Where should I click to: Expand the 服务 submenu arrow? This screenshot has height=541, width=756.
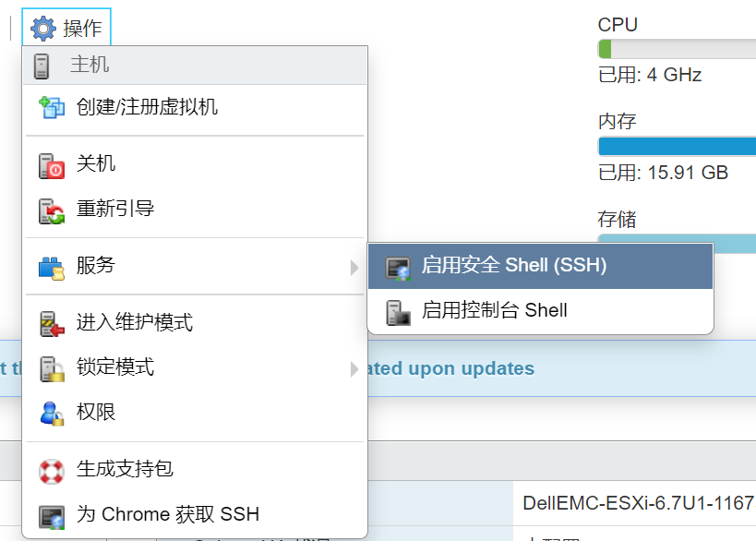(354, 267)
